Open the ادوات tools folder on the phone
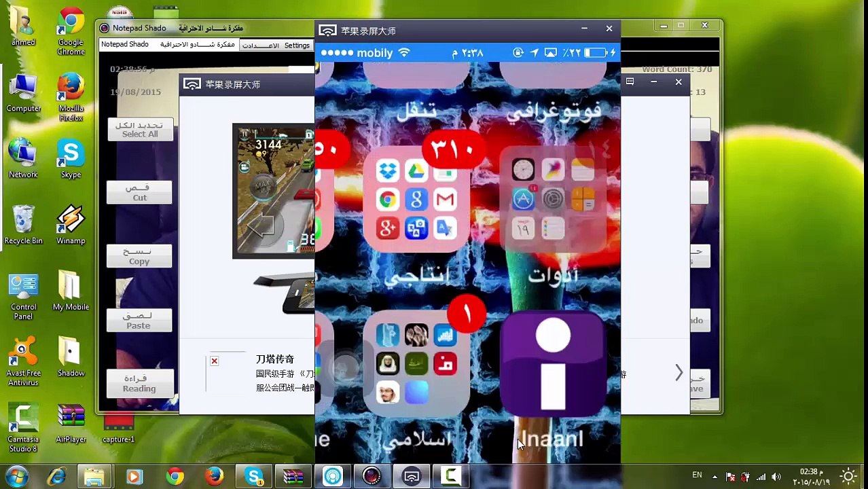This screenshot has height=489, width=868. [x=552, y=200]
